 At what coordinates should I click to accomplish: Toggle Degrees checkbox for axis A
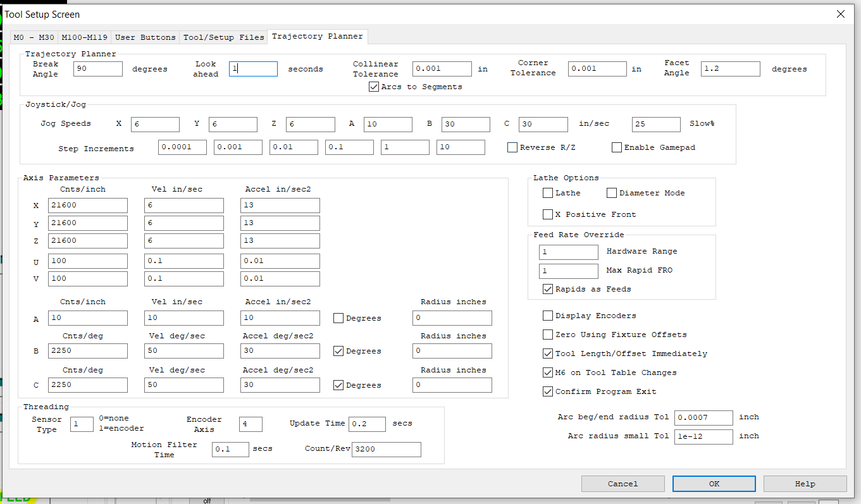(338, 318)
